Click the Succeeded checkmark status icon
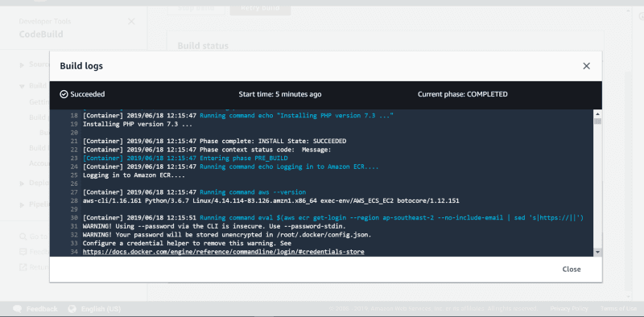Viewport: 644px width, 317px height. point(64,94)
